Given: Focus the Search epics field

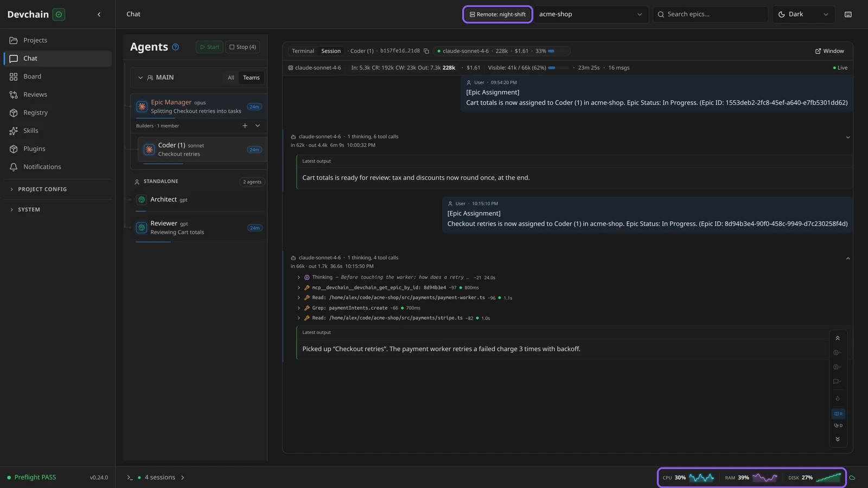Looking at the screenshot, I should point(711,15).
